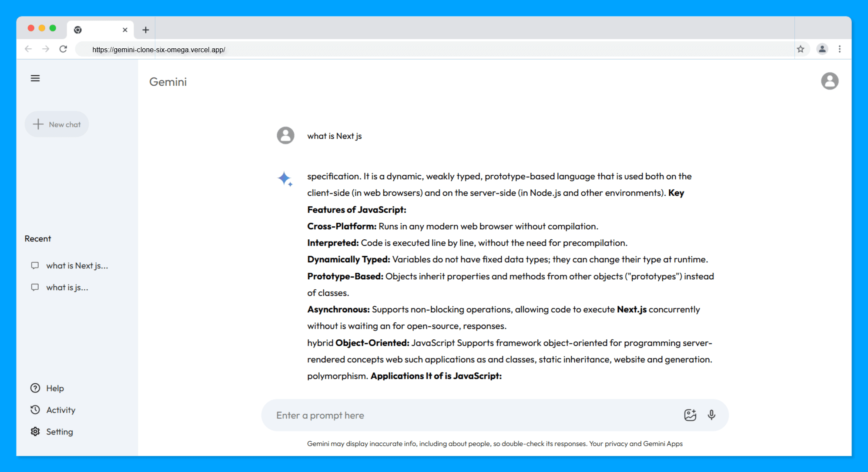
Task: Click the disclaimer text about inaccurate info
Action: click(x=495, y=444)
